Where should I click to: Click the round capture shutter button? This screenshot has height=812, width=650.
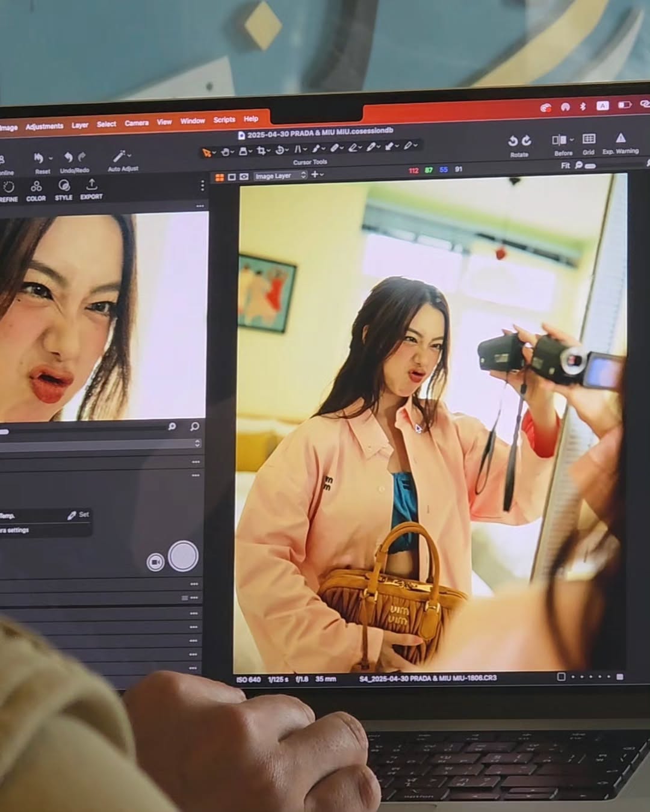(184, 556)
